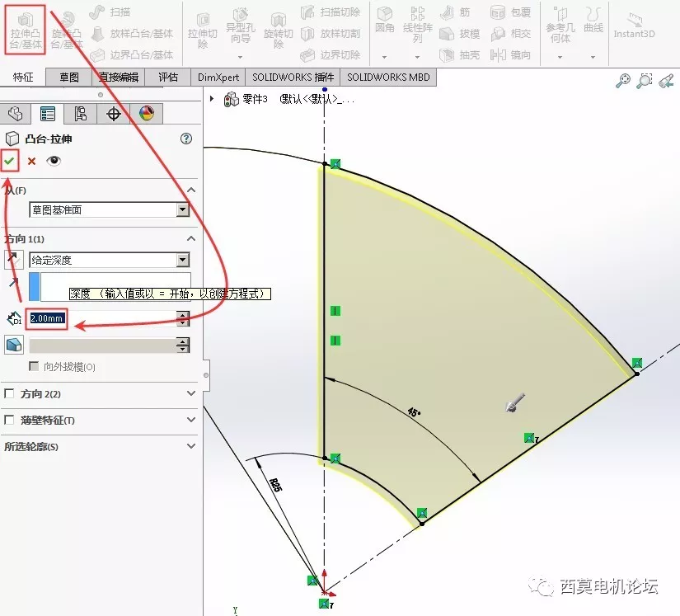Open the Curves tool (曲线)

(593, 21)
